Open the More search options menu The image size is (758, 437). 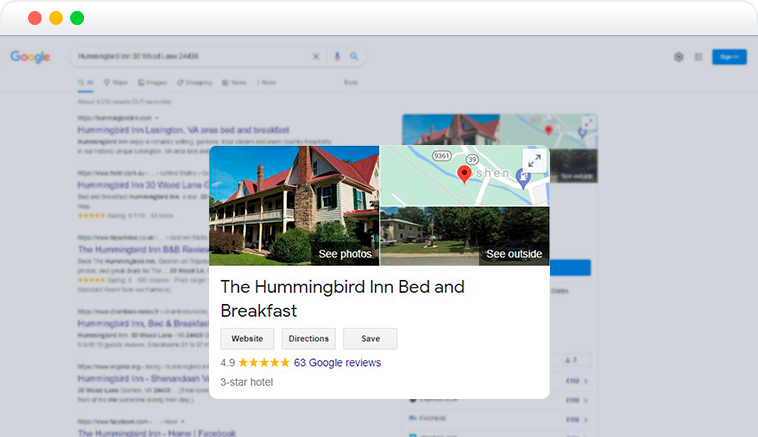point(266,83)
